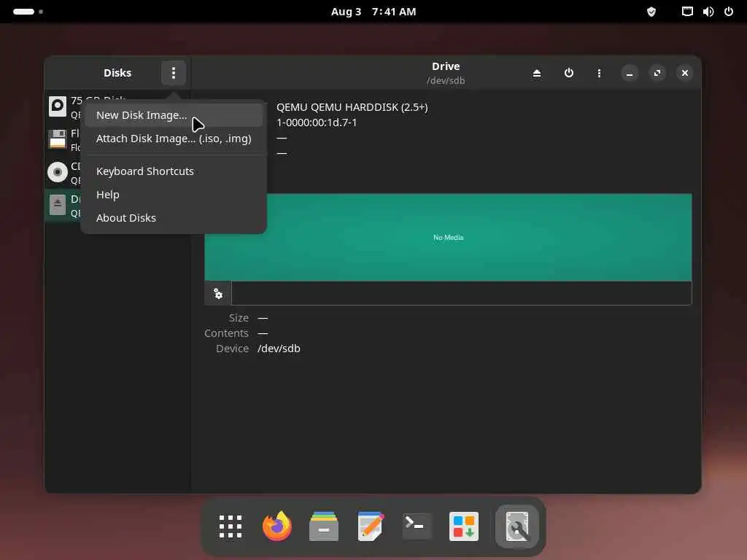The height and width of the screenshot is (560, 747).
Task: Click the volume icon in top bar
Action: coord(708,12)
